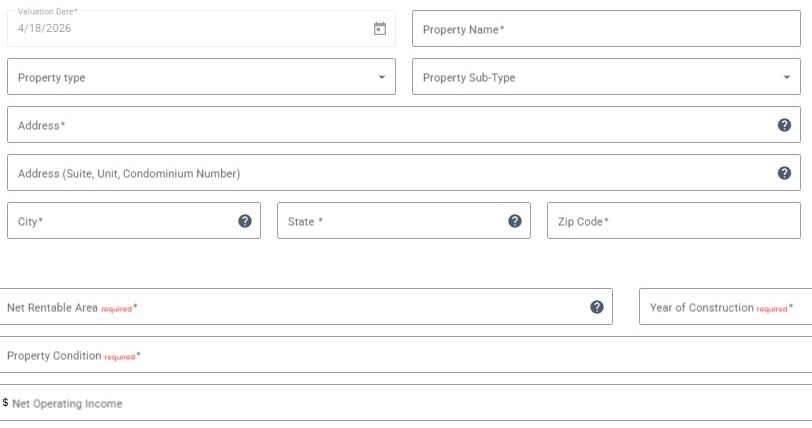Click the Net Rentable Area help icon

[597, 307]
